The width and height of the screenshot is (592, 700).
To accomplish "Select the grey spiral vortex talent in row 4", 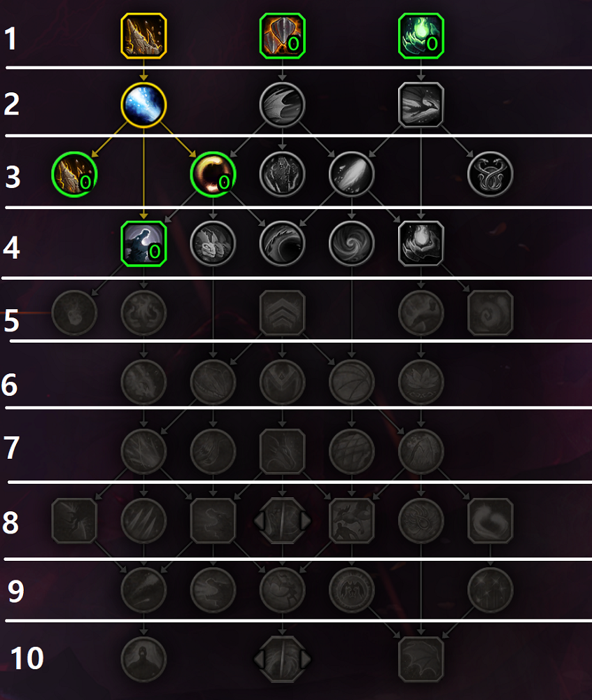I will [x=351, y=244].
